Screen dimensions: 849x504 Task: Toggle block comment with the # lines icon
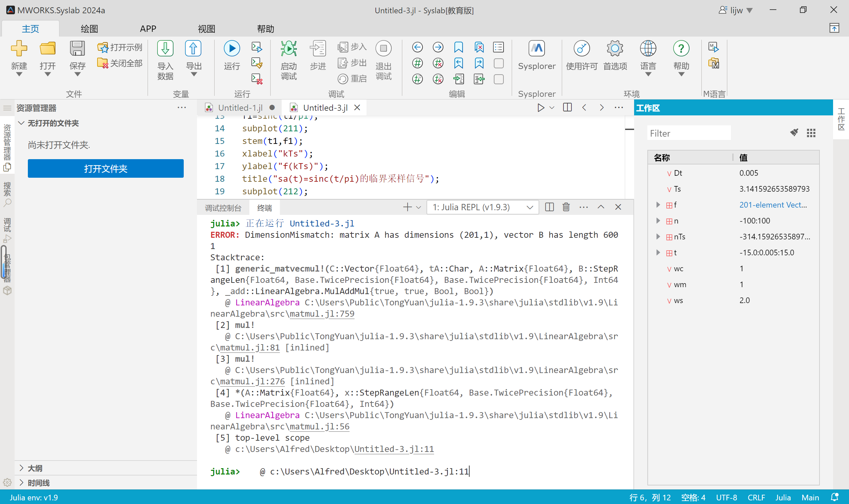(417, 79)
